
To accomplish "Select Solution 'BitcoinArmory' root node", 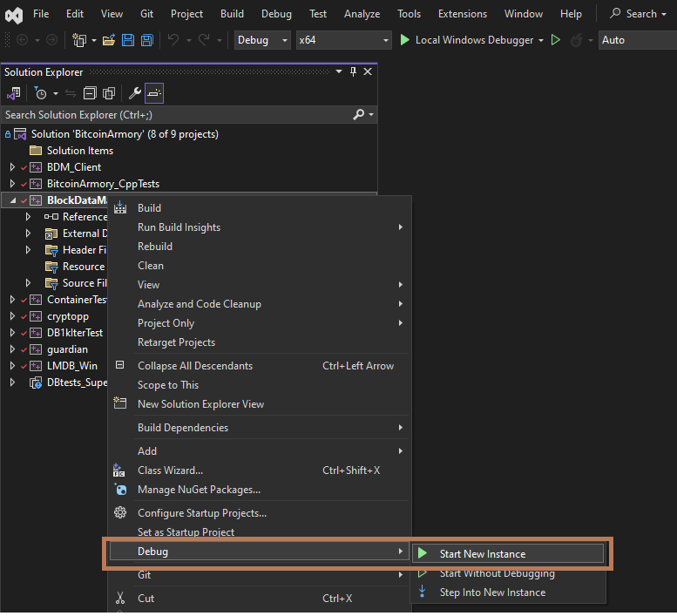I will tap(125, 134).
